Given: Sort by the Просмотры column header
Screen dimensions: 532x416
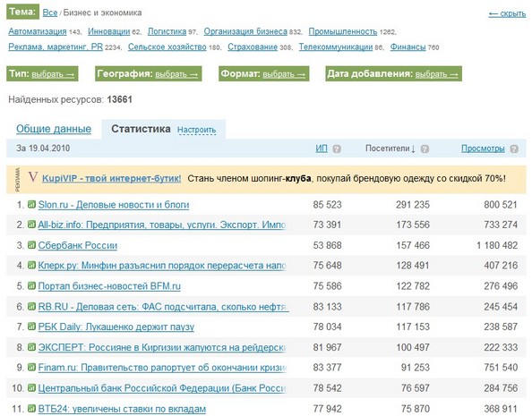Looking at the screenshot, I should [x=483, y=149].
